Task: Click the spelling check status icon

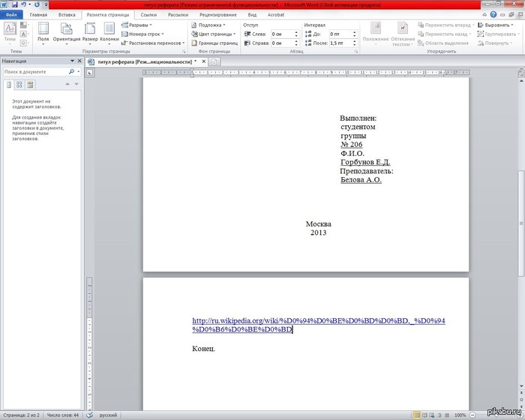Action: (90, 415)
